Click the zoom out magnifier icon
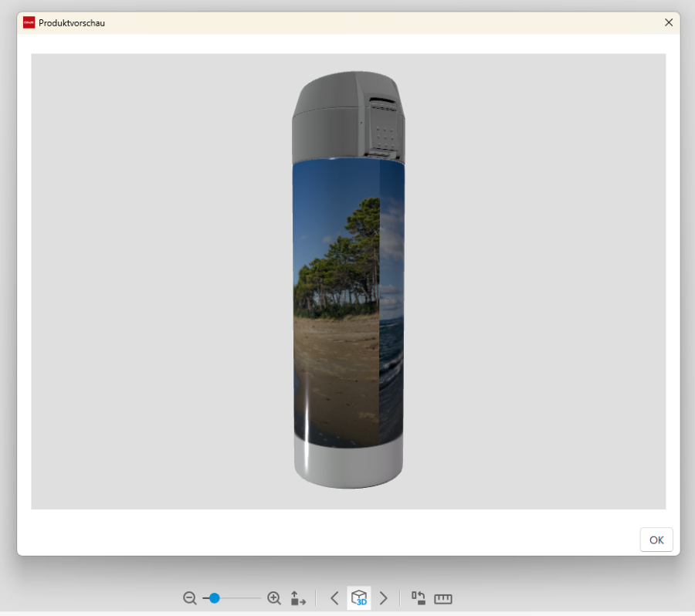 [190, 598]
